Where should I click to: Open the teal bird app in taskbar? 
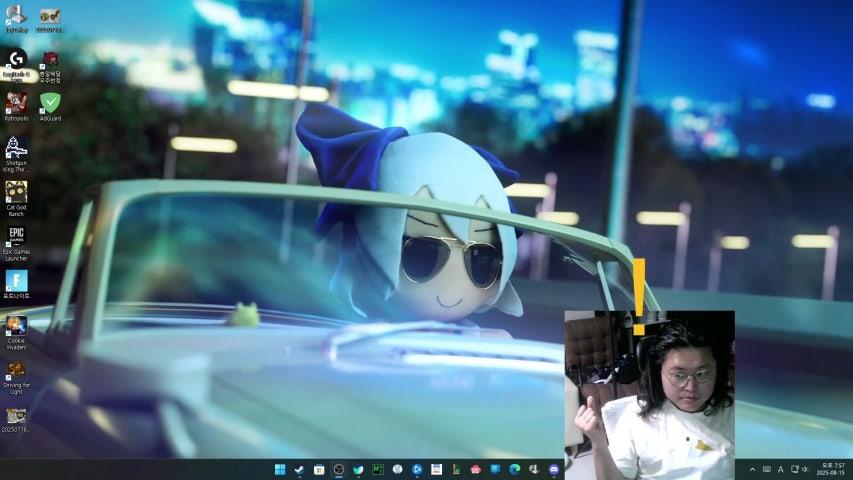pyautogui.click(x=358, y=469)
